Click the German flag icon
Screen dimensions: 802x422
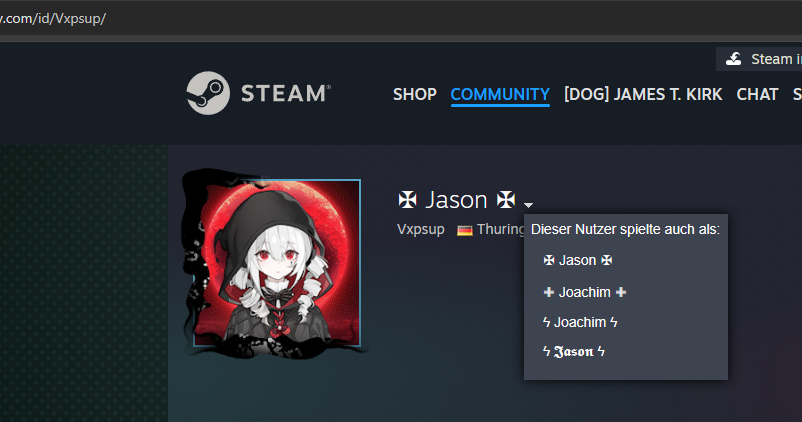click(x=464, y=231)
